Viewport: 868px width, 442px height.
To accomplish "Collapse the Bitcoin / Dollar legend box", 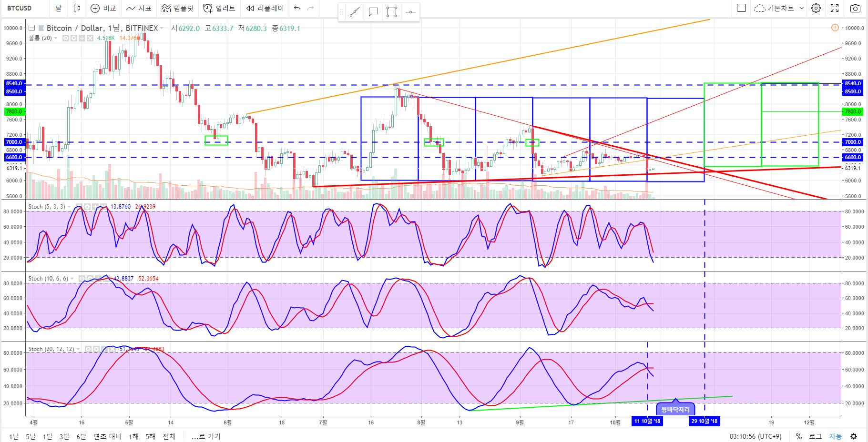I will (32, 28).
